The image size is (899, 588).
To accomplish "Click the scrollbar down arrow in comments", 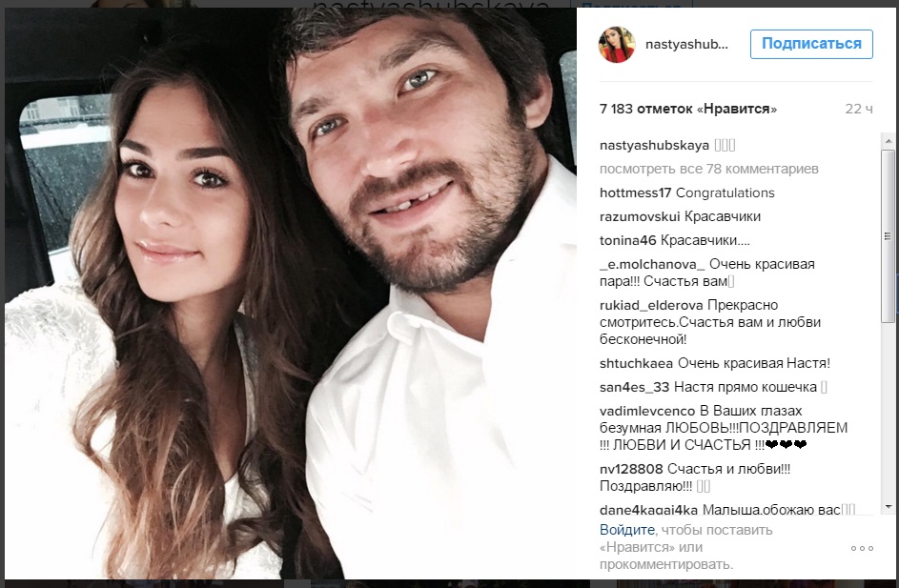I will (889, 507).
